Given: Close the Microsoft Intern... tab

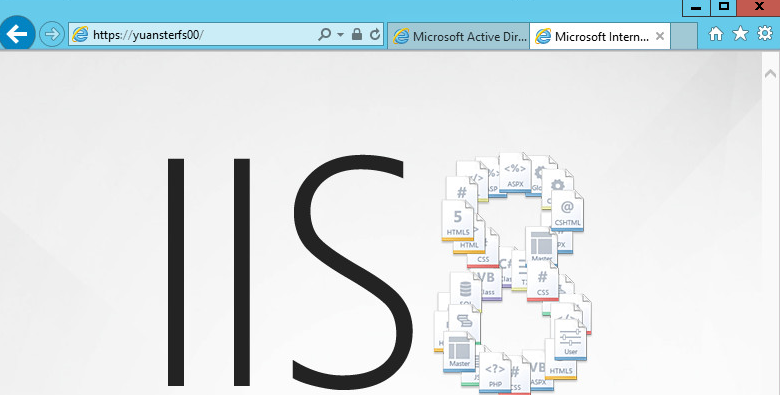Looking at the screenshot, I should [660, 36].
